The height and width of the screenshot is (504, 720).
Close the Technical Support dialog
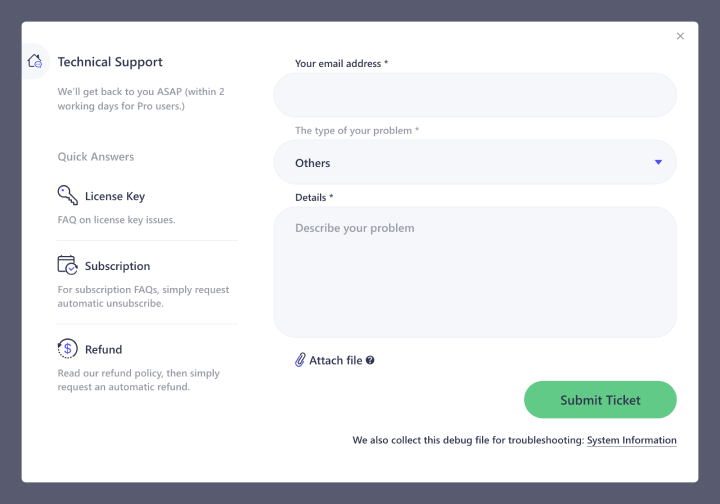680,36
